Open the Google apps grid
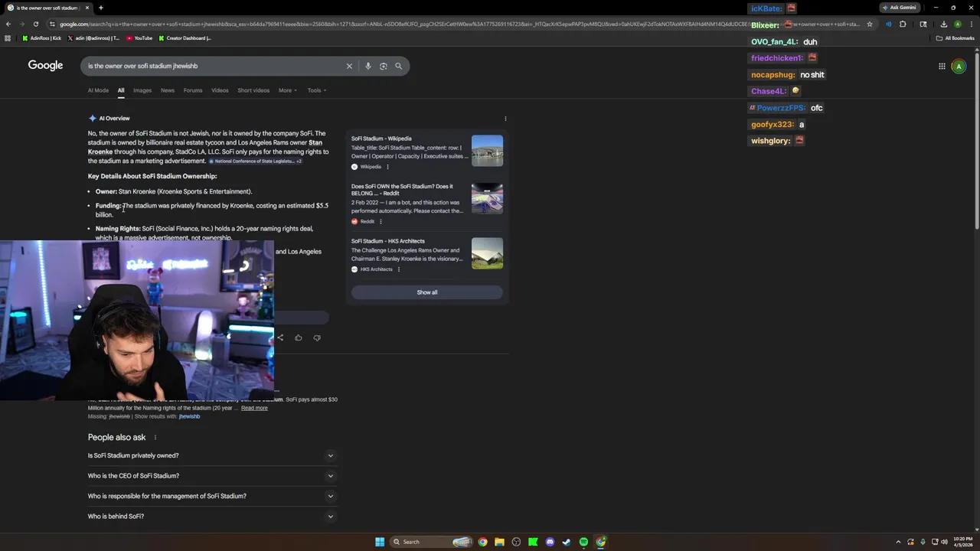Image resolution: width=980 pixels, height=551 pixels. coord(942,67)
